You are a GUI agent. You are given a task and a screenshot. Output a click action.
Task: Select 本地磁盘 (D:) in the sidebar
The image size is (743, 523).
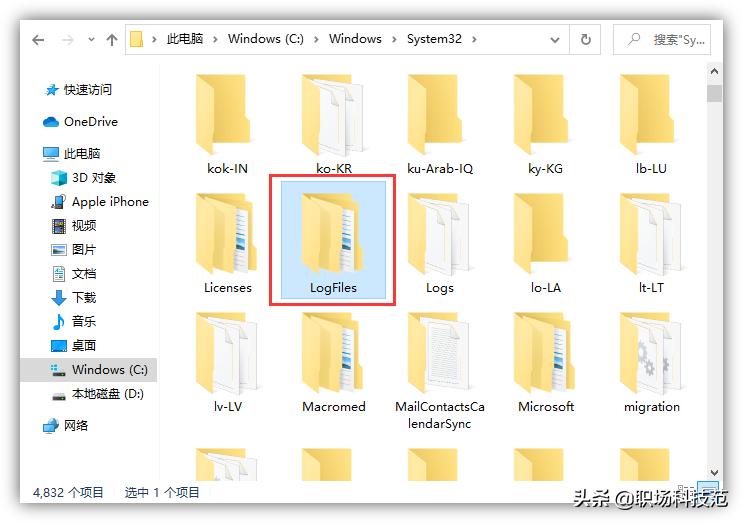97,394
